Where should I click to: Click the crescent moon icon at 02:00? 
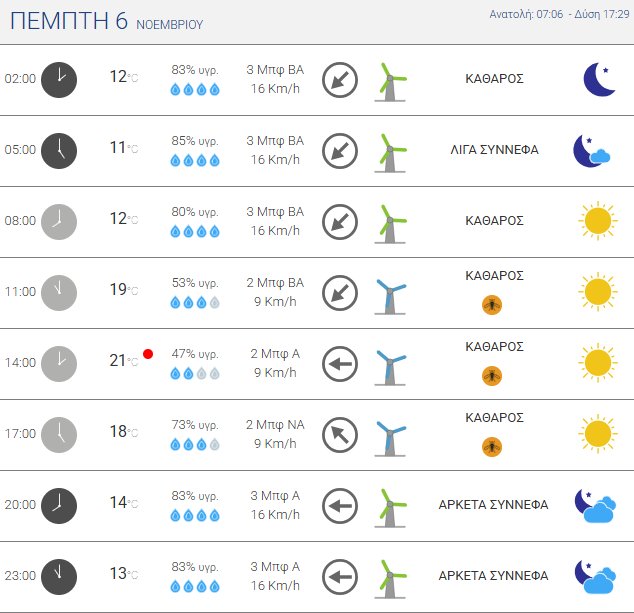pyautogui.click(x=598, y=79)
